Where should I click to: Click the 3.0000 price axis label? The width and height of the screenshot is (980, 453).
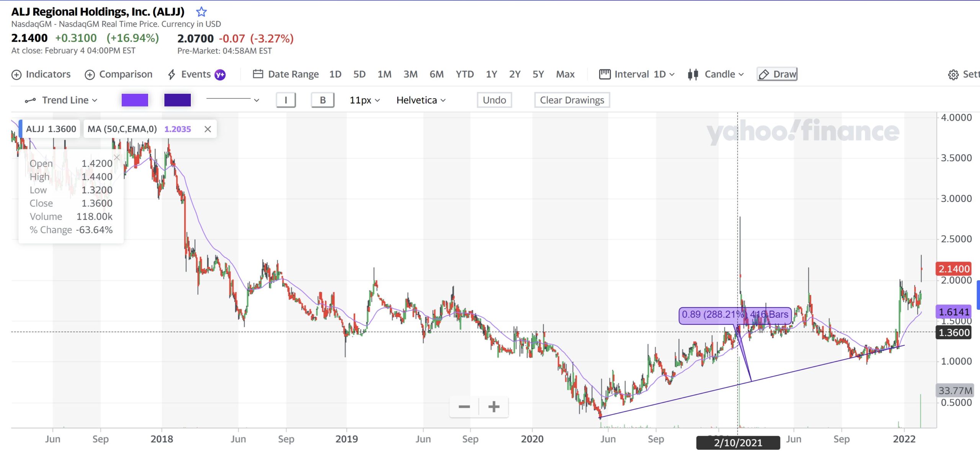956,199
